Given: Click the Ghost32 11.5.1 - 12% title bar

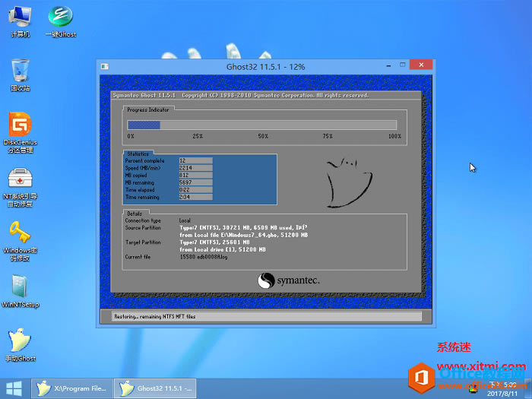Looking at the screenshot, I should pos(266,67).
